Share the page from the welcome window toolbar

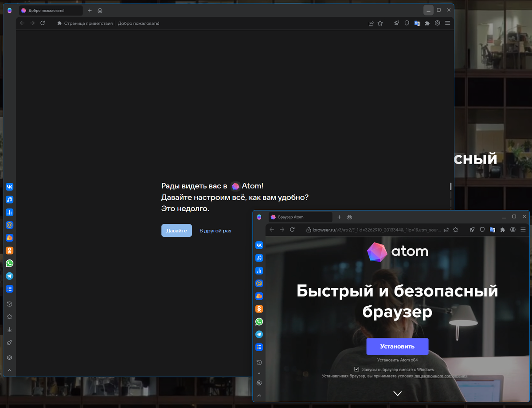point(371,24)
